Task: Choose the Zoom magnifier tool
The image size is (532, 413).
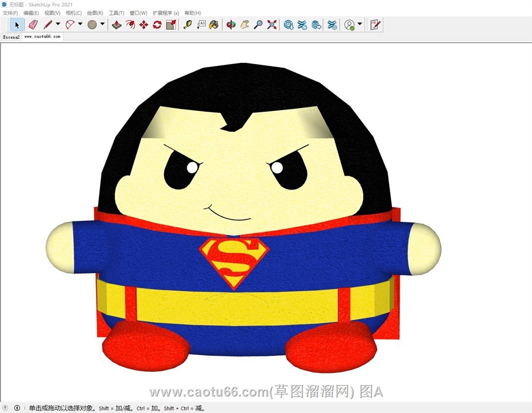Action: 258,25
